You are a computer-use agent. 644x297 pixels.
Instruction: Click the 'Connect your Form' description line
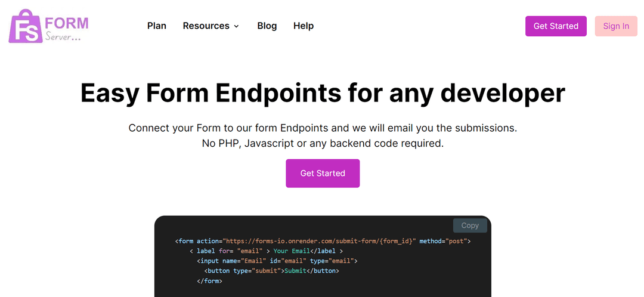pos(322,128)
